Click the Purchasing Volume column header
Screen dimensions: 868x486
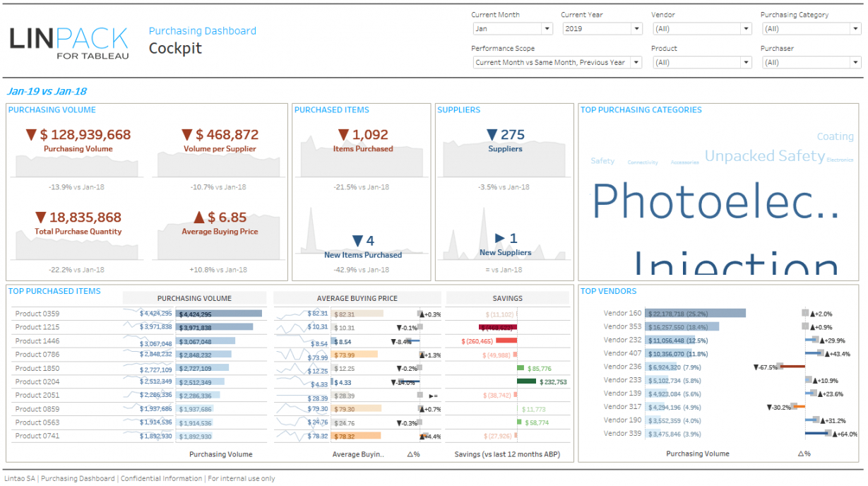coord(194,298)
